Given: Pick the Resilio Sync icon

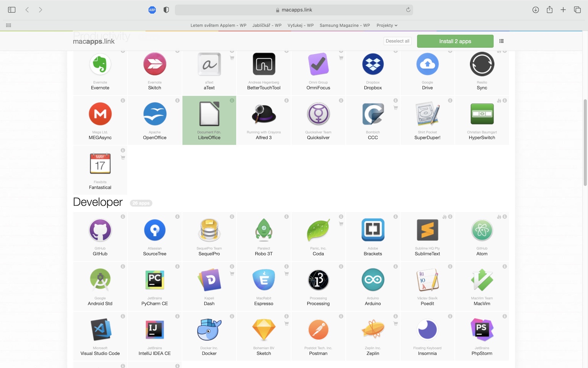Looking at the screenshot, I should coord(482,64).
